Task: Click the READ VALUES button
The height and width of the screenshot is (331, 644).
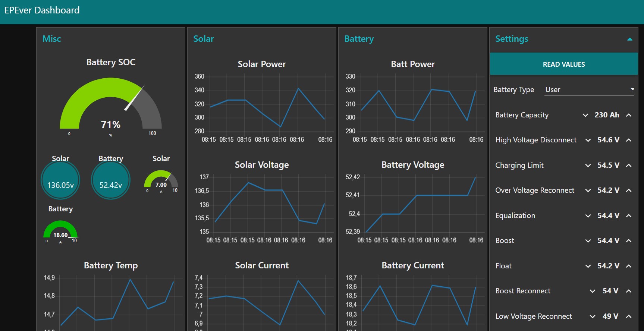Action: point(563,64)
